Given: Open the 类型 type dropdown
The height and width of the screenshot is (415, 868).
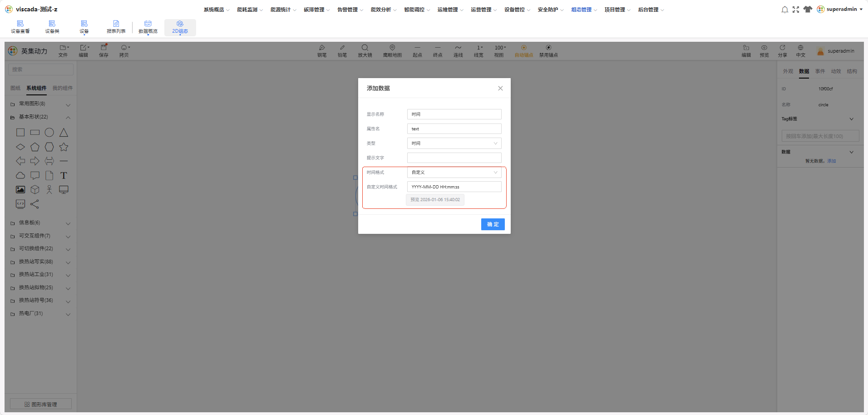Looking at the screenshot, I should 454,143.
